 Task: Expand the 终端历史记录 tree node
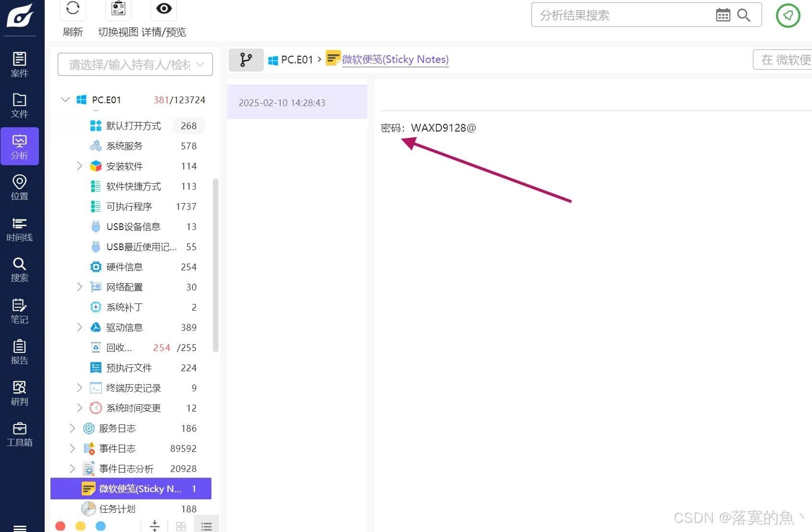pyautogui.click(x=80, y=388)
